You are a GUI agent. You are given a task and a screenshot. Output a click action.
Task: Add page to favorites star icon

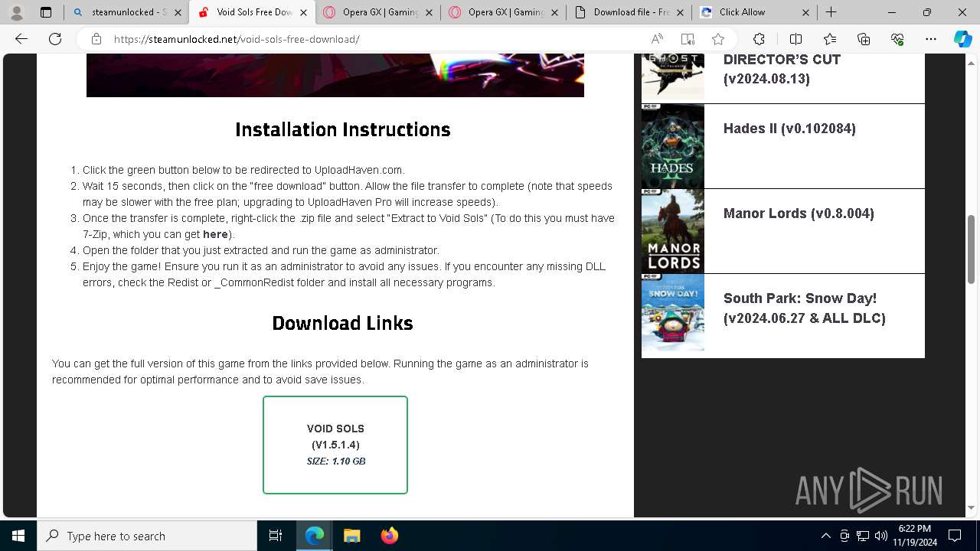717,39
